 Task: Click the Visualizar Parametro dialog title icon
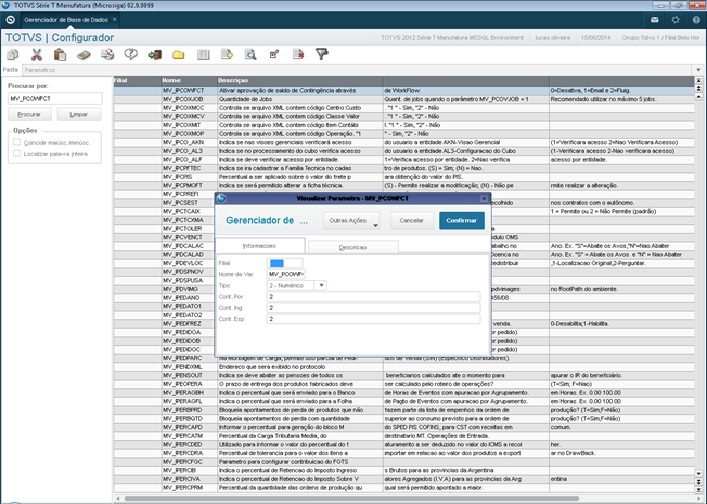coord(221,198)
